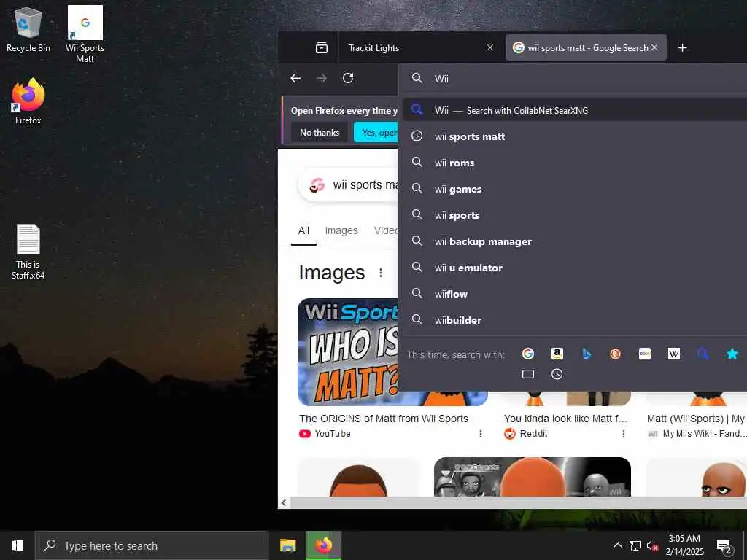Choose Wii — Search with CollabNet SearXNG

[x=575, y=111]
